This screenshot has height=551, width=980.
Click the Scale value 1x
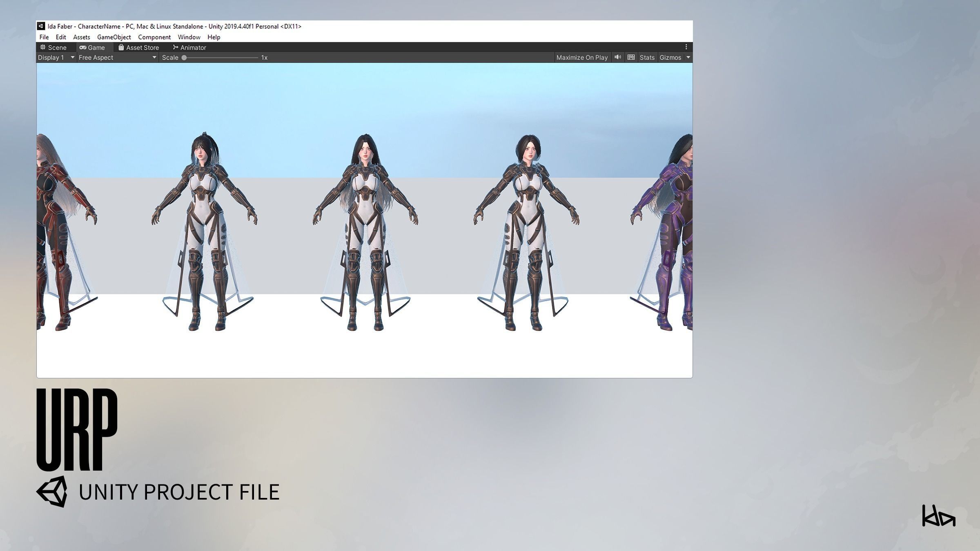coord(264,58)
